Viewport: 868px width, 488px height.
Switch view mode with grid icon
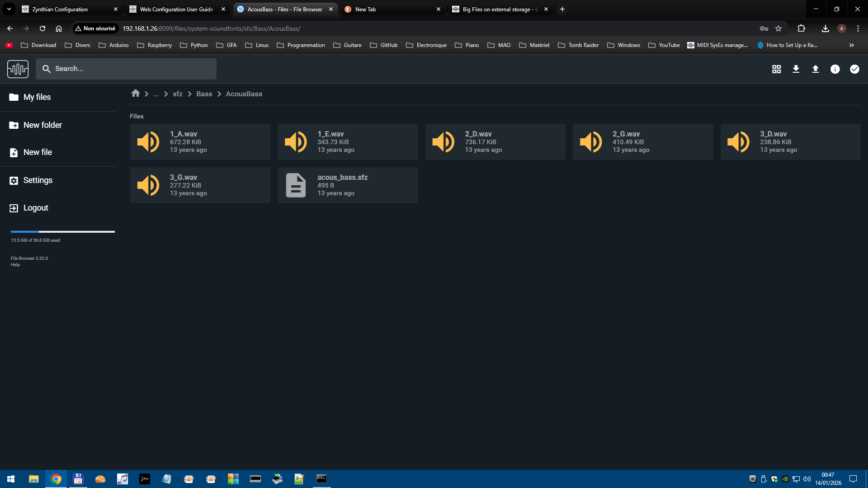click(x=776, y=69)
